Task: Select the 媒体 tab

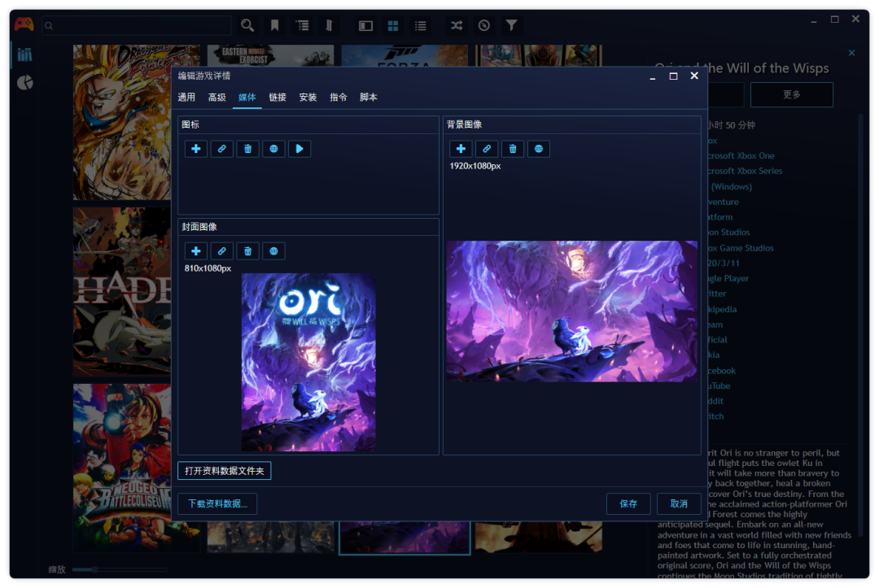Action: point(247,98)
